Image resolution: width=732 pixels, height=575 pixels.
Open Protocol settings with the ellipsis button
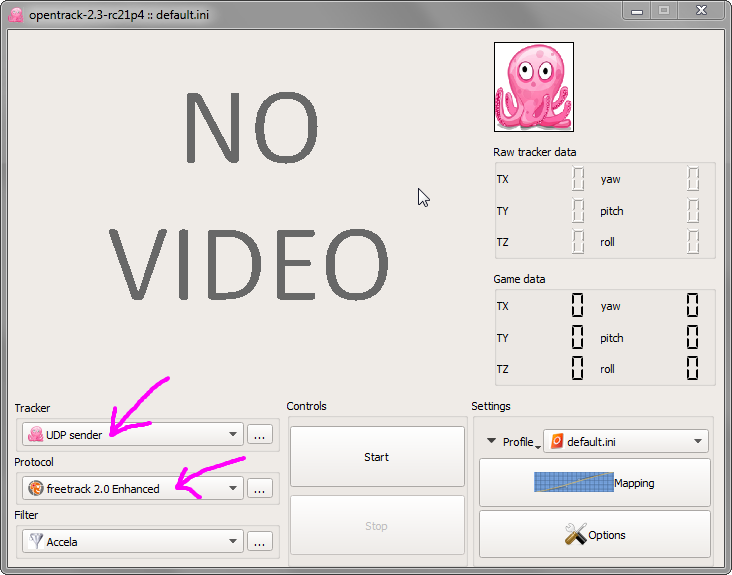pos(260,488)
